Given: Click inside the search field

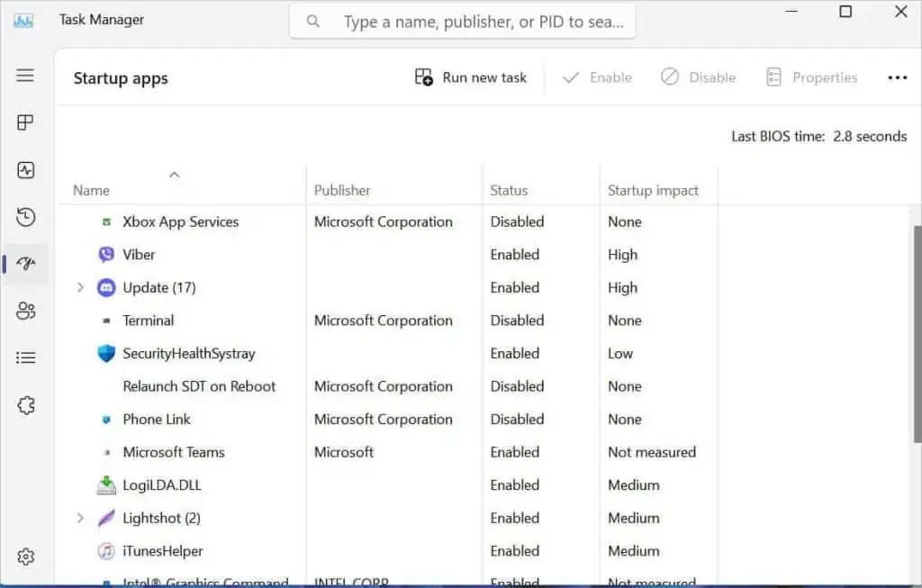Looking at the screenshot, I should pyautogui.click(x=462, y=21).
